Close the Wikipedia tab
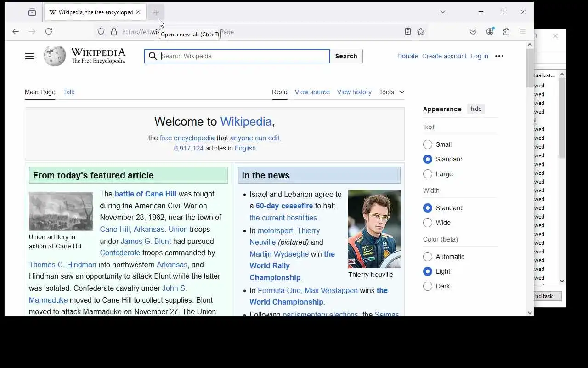The width and height of the screenshot is (588, 368). click(x=138, y=12)
